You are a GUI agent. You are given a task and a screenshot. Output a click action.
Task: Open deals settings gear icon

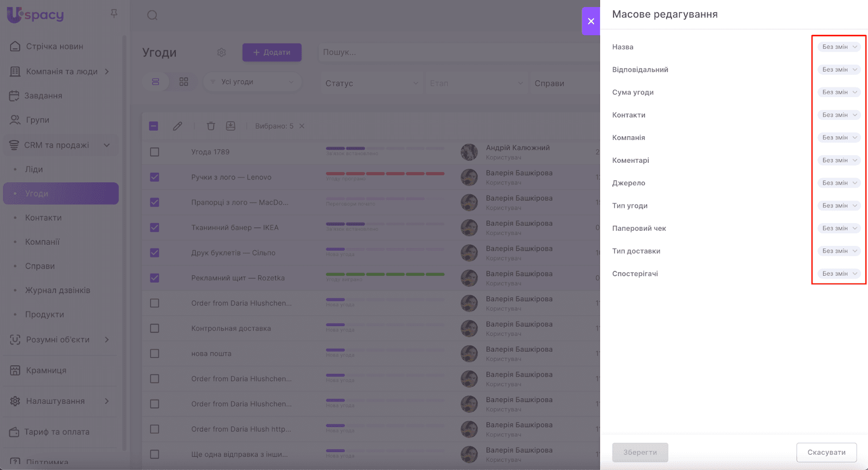(221, 53)
